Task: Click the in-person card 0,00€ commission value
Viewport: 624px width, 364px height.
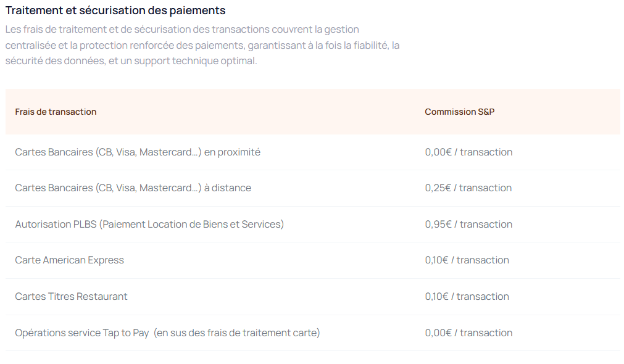Action: (468, 152)
